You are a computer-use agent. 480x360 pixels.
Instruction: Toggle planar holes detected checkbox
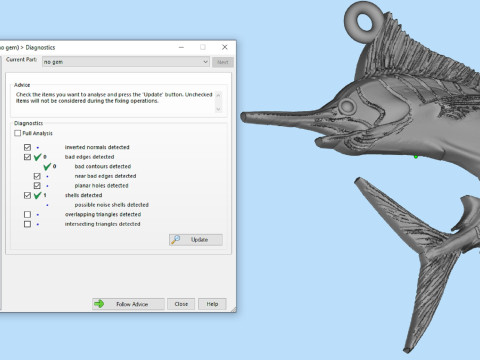tap(37, 185)
